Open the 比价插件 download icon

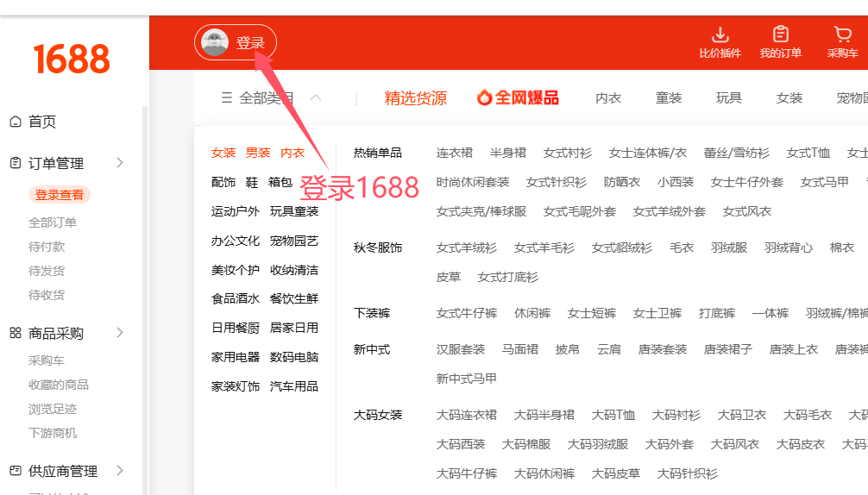pos(720,34)
